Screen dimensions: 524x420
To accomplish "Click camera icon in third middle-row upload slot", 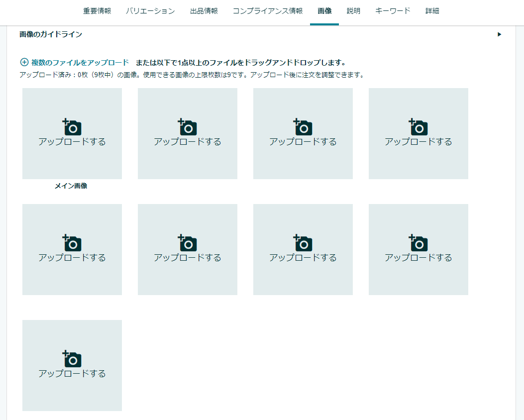I will pos(303,243).
